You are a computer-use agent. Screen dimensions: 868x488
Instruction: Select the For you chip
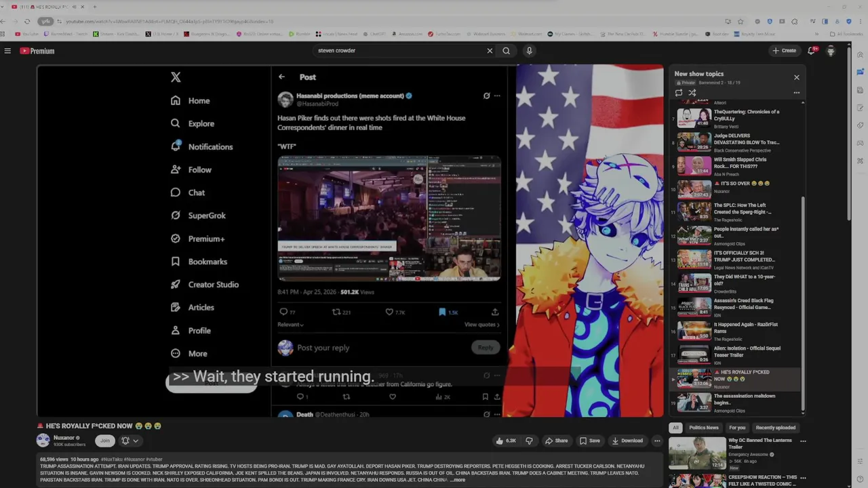(x=737, y=428)
